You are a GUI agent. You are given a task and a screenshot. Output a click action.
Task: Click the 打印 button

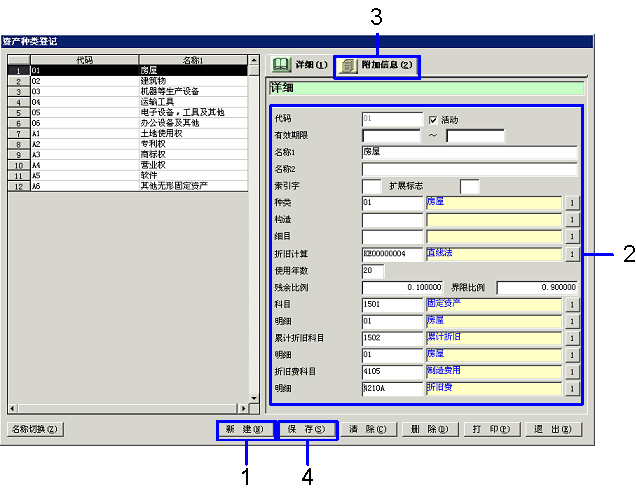492,429
